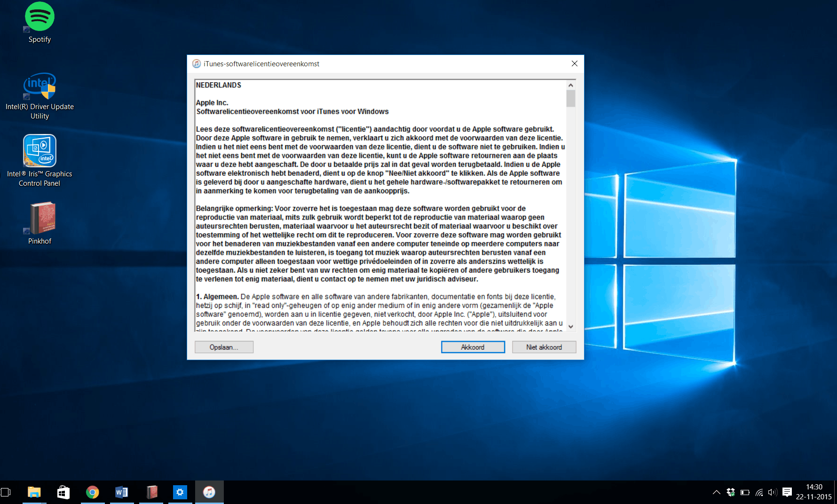Open the Spotify desktop shortcut
The image size is (837, 504).
click(39, 23)
